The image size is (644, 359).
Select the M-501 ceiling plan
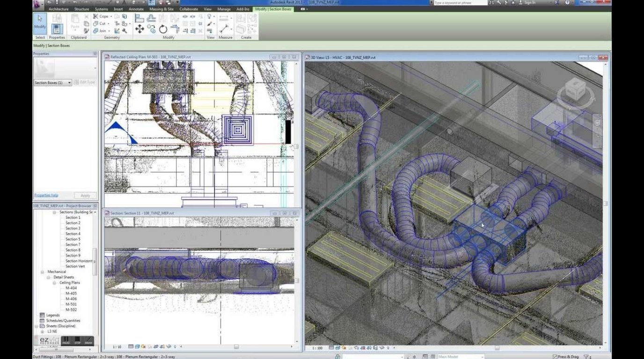[x=71, y=304]
